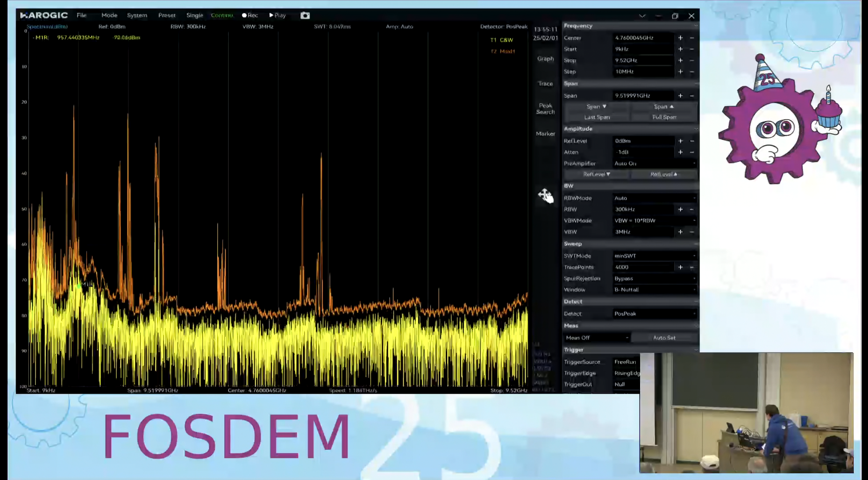868x480 pixels.
Task: Switch to the Graph side tab
Action: pyautogui.click(x=545, y=59)
